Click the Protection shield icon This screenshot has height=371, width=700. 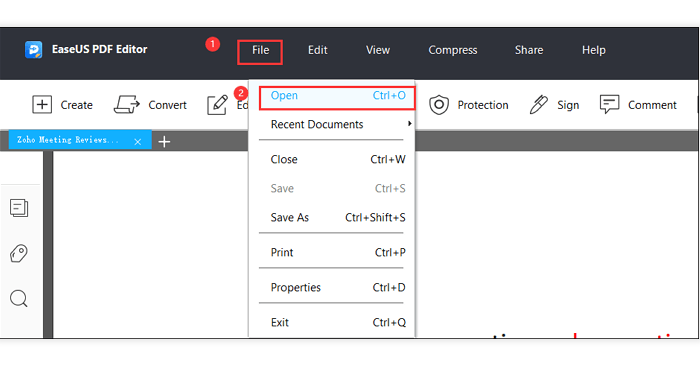pyautogui.click(x=439, y=105)
